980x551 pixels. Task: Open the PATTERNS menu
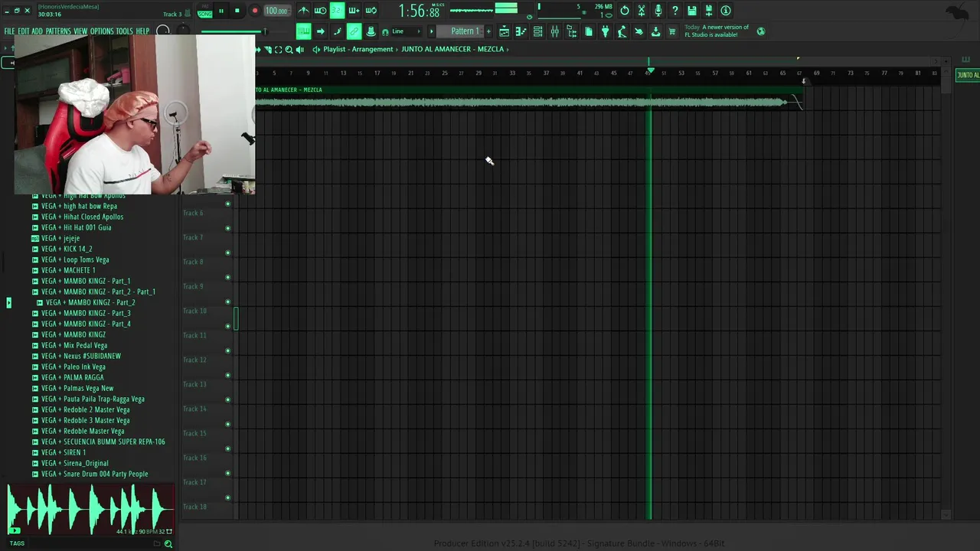click(58, 31)
